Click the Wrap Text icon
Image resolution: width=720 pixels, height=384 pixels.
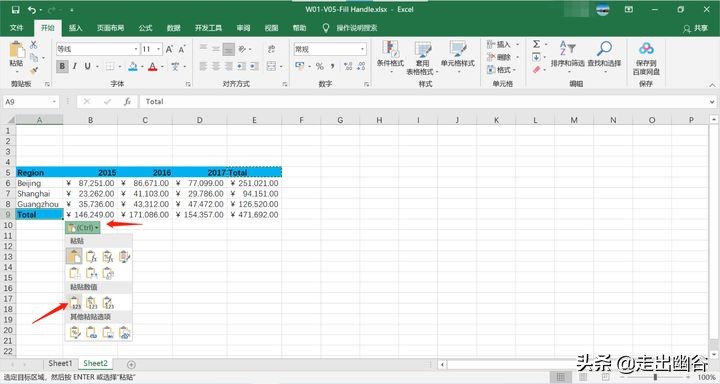tap(271, 49)
